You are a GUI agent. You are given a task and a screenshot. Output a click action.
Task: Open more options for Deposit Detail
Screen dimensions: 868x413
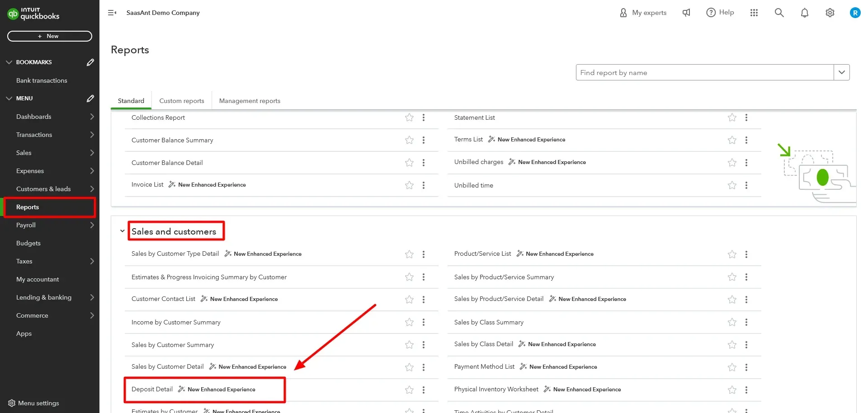point(424,390)
